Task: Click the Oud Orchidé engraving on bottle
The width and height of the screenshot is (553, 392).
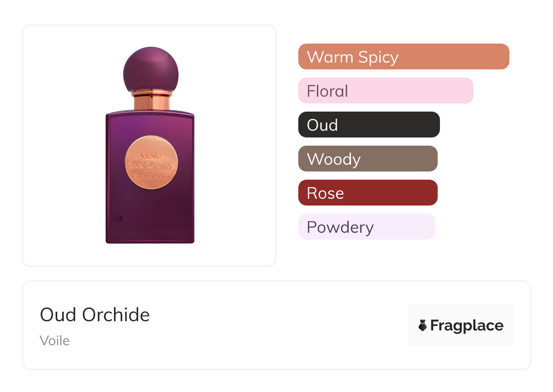Action: tap(152, 165)
